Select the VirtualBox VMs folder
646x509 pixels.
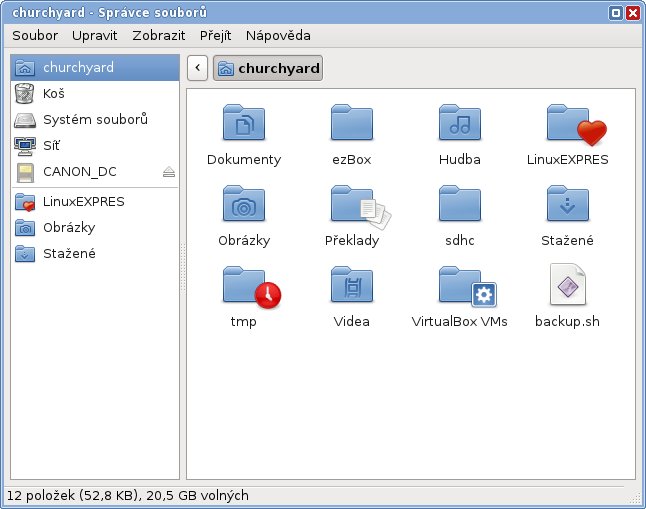[459, 287]
